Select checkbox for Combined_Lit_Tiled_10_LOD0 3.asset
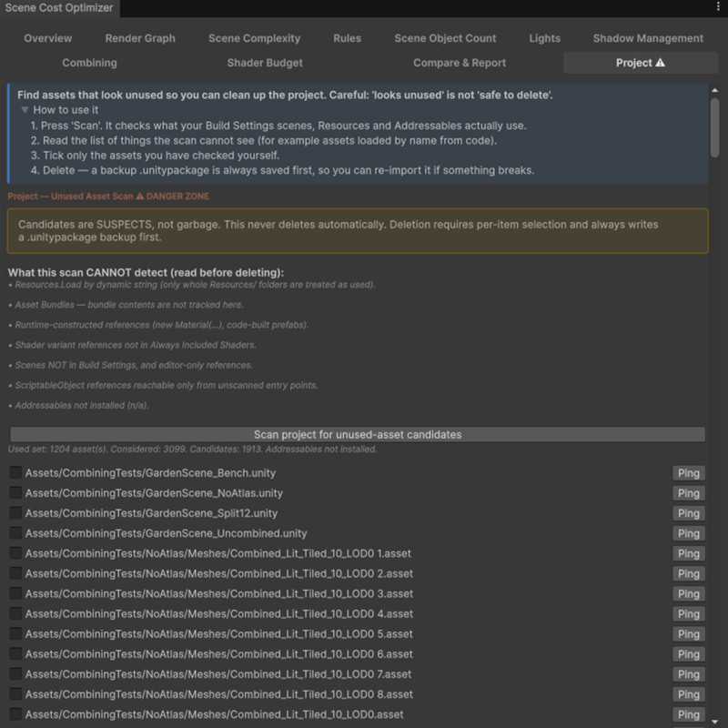 [15, 593]
